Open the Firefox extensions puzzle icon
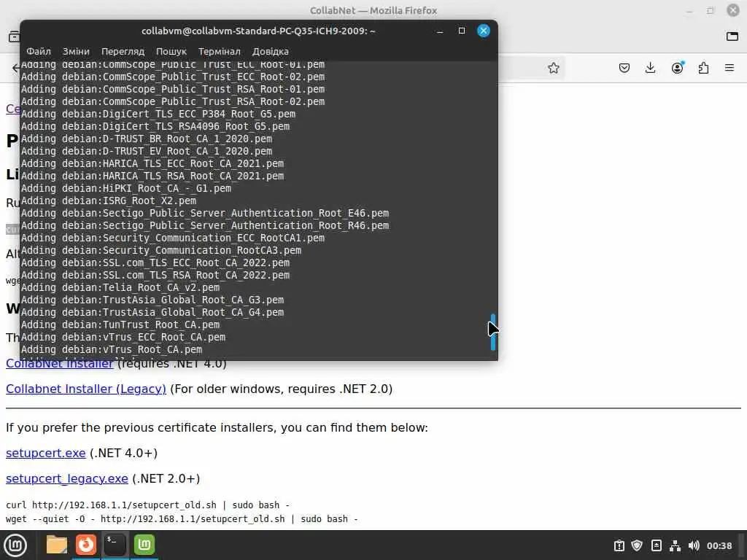Image resolution: width=747 pixels, height=560 pixels. (x=703, y=68)
